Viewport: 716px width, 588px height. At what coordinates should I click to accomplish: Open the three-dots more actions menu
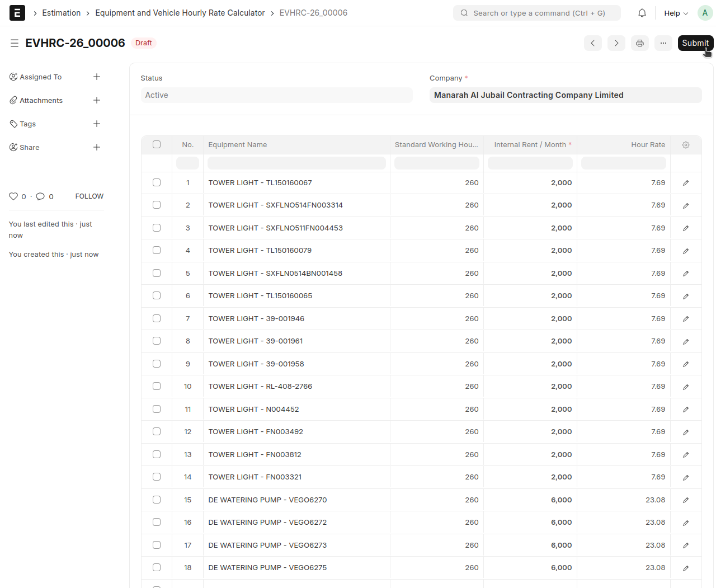(x=663, y=43)
